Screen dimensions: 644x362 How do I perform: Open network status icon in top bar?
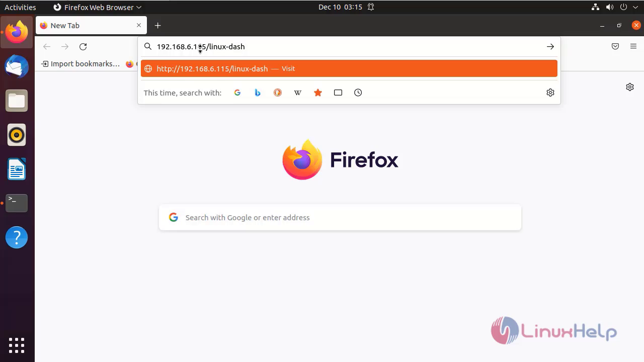click(x=596, y=7)
